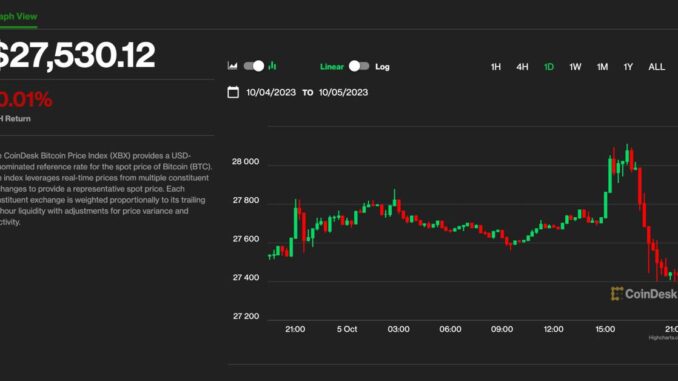Click the 03:00 x-axis label
The width and height of the screenshot is (678, 381).
398,329
